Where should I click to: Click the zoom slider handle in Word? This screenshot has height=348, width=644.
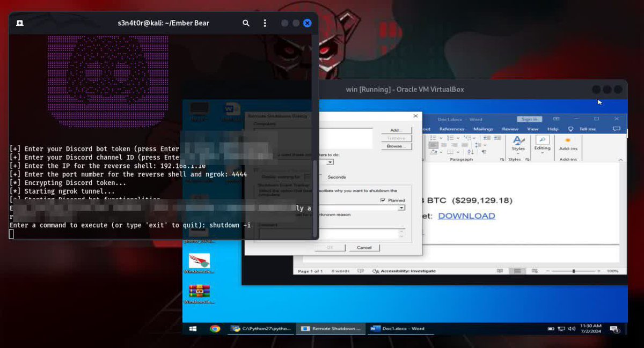pos(574,271)
